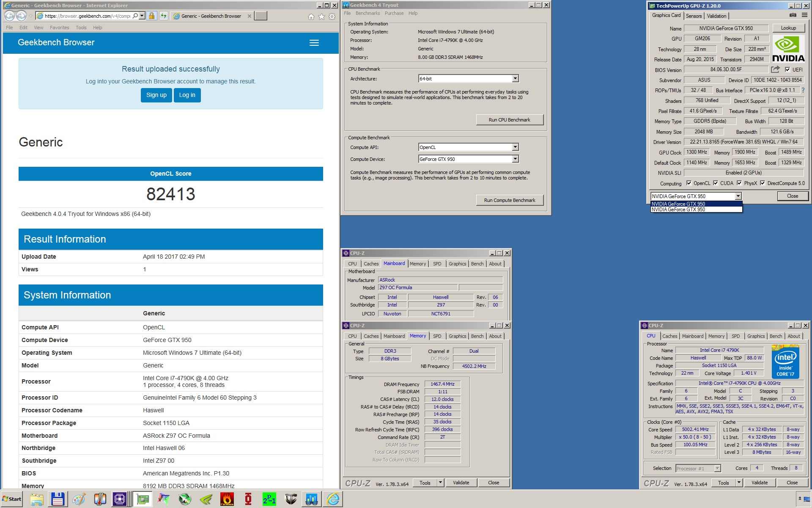
Task: Open a new tab in Internet Explorer
Action: tap(261, 16)
